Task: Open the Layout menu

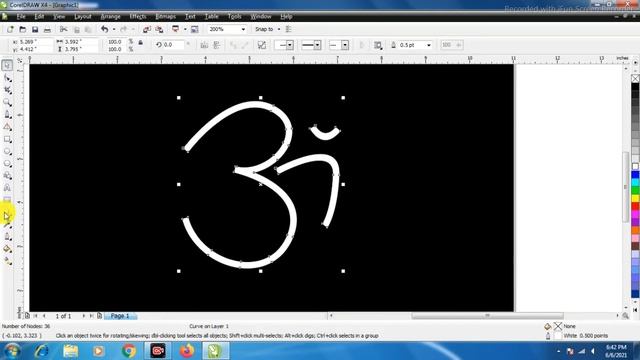Action: pyautogui.click(x=83, y=17)
